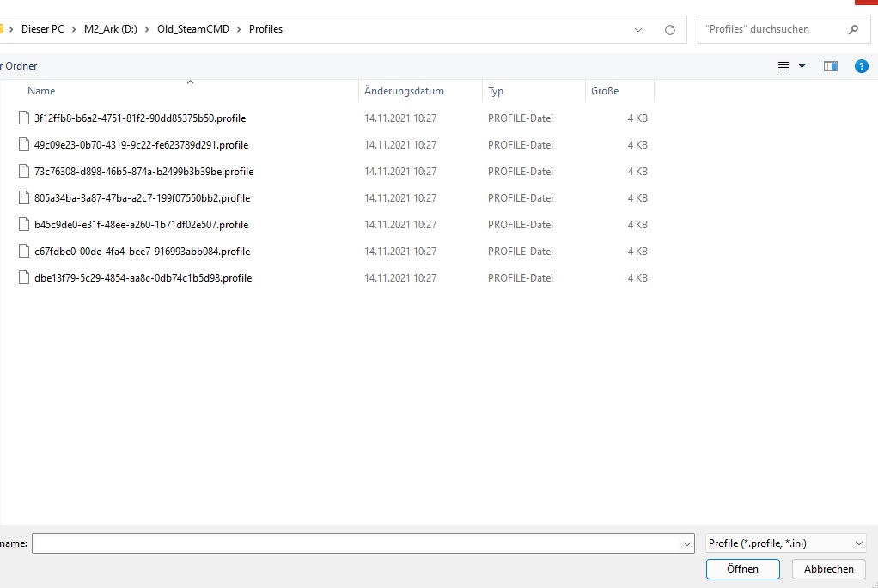Refresh the Profiles folder view
This screenshot has height=588, width=878.
point(670,30)
